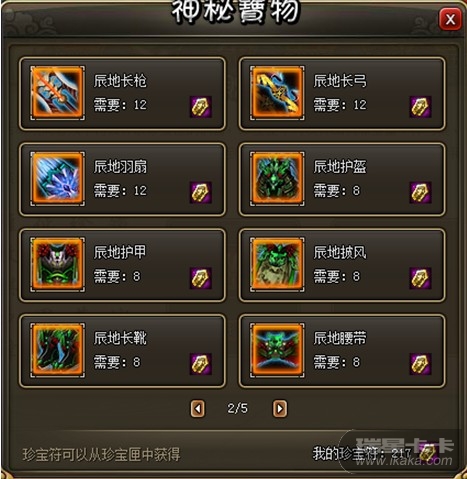Pick the 辰地护盔 helmet item icon
Screen dimensions: 467x479
277,178
